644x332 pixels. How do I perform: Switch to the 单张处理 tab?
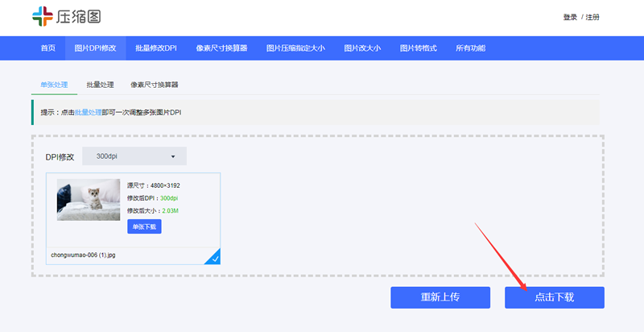point(54,85)
